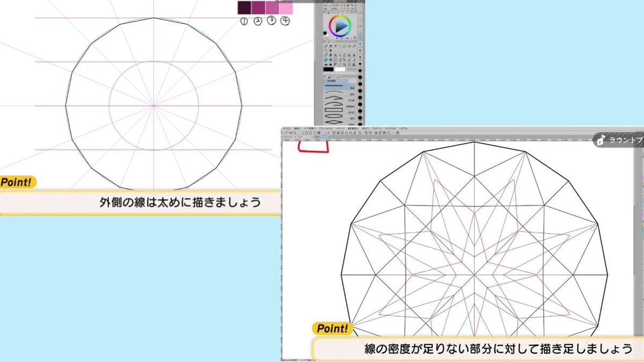
Task: Choose the 折れ線 polyline sub tool
Action: 340,98
